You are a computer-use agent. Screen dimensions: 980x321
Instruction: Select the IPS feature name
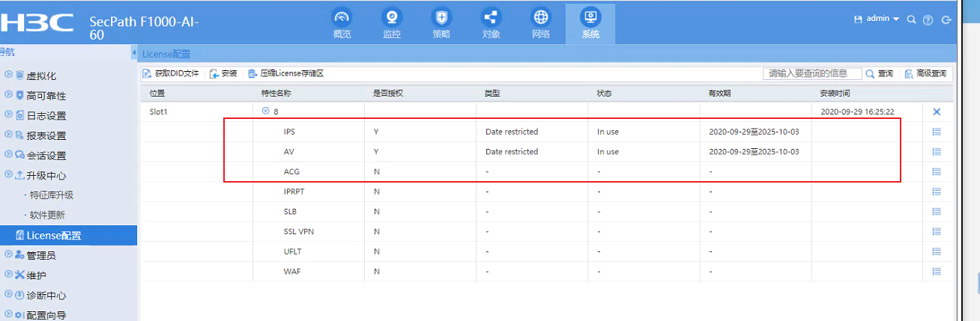coord(289,132)
